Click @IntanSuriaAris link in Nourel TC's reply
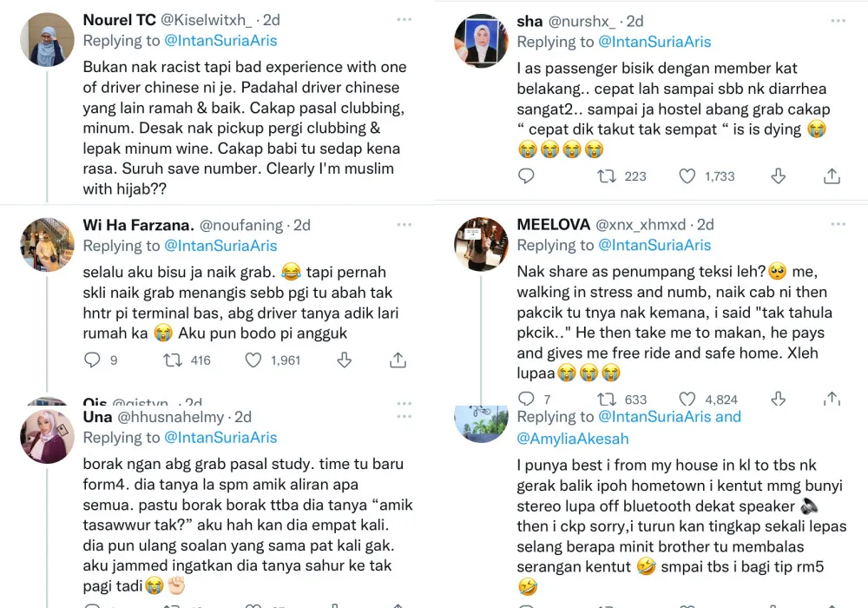Viewport: 868px width, 608px height. tap(220, 41)
